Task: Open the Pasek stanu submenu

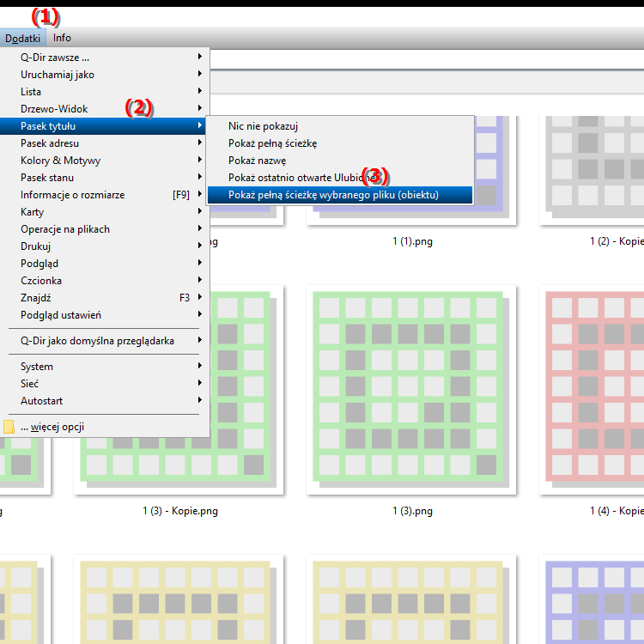Action: pyautogui.click(x=105, y=178)
